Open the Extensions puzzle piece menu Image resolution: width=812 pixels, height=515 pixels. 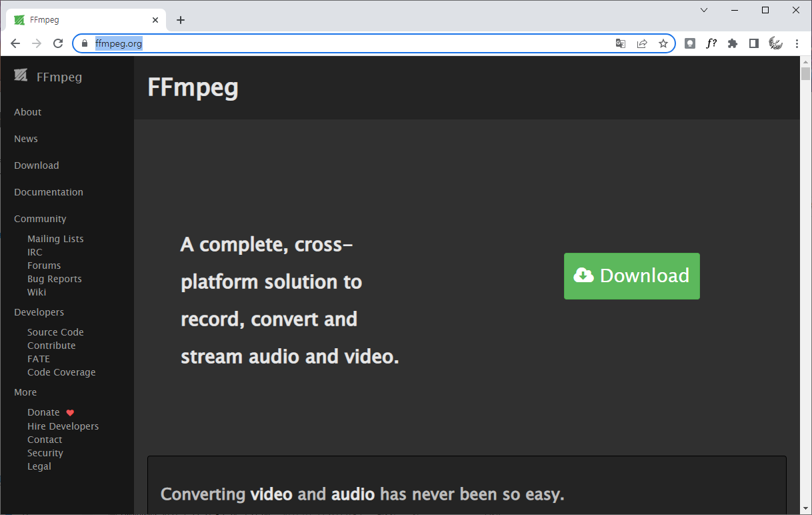tap(732, 43)
